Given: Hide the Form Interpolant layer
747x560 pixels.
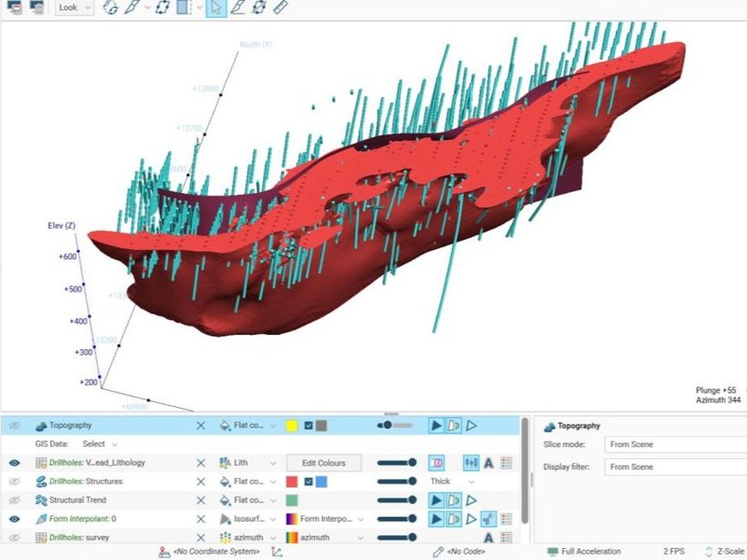Looking at the screenshot, I should pyautogui.click(x=14, y=519).
